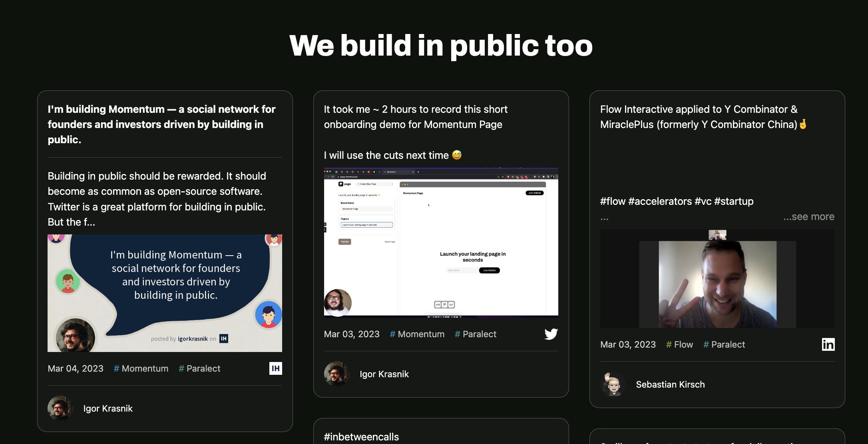Open the Momentum Page onboarding demo screenshot
868x444 pixels.
coord(441,242)
